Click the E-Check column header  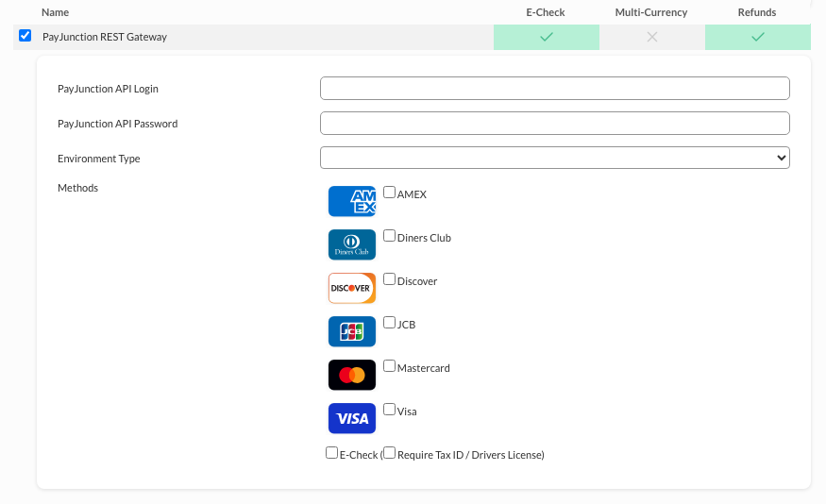[546, 12]
